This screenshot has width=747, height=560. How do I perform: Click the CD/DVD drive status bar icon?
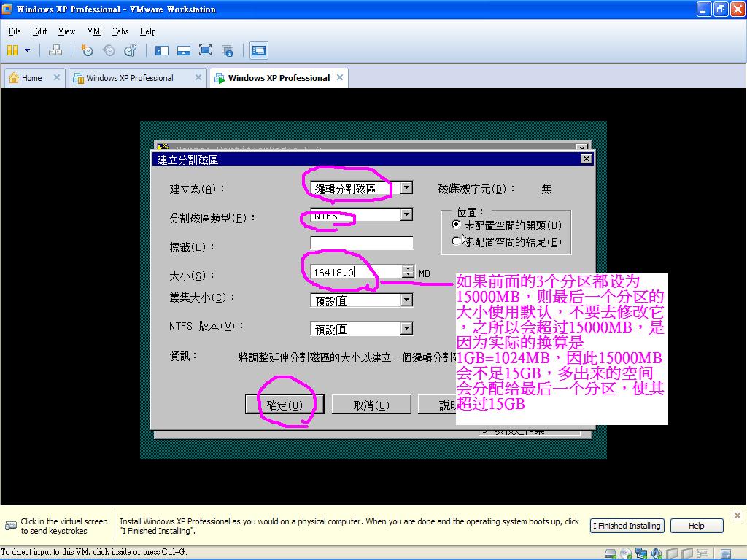tap(625, 553)
